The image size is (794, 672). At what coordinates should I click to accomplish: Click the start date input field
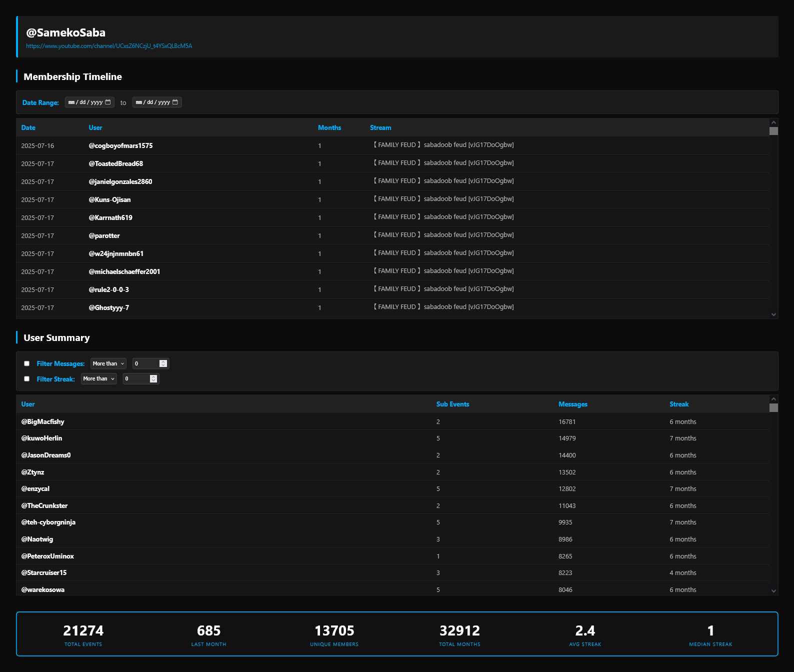click(89, 102)
